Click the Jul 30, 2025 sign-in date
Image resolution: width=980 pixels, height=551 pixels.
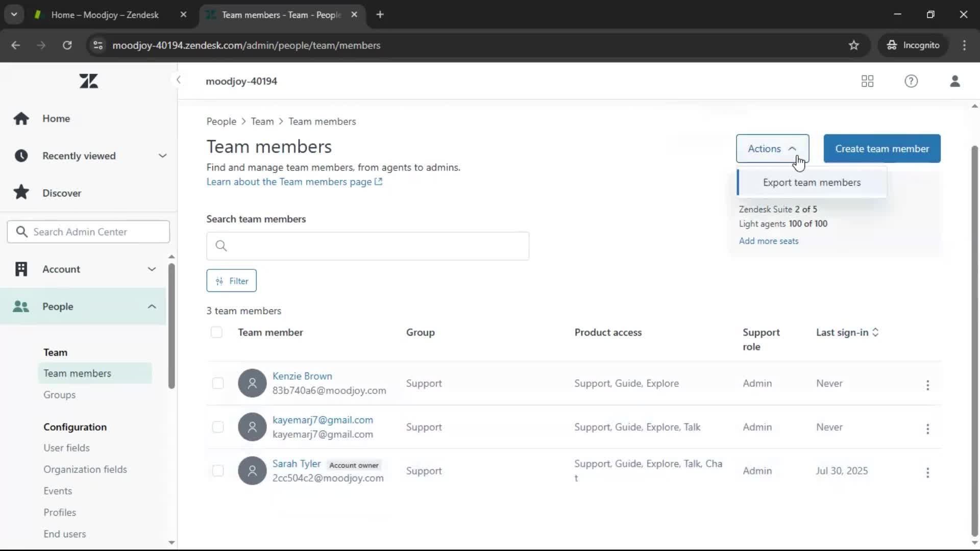tap(842, 471)
